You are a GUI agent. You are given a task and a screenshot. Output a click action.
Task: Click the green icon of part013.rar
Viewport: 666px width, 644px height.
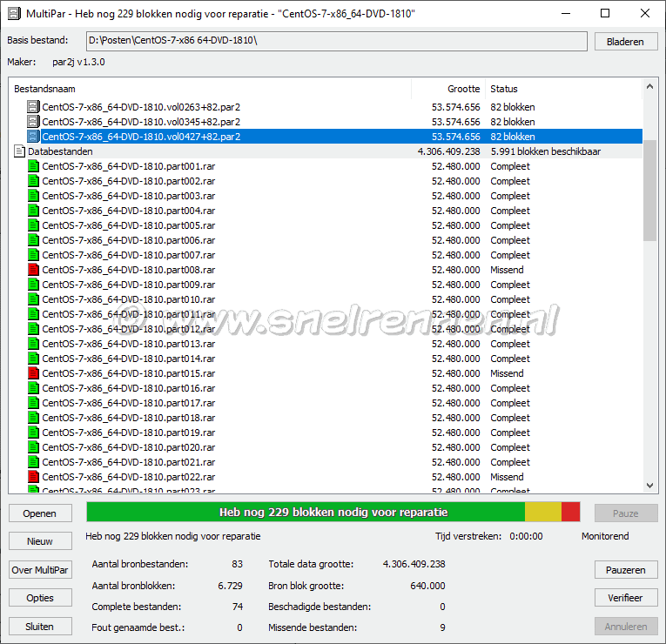[x=33, y=344]
